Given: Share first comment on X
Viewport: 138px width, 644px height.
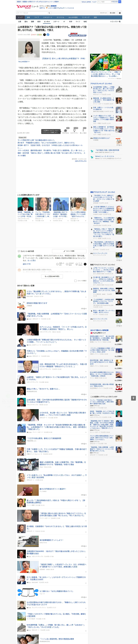Looking at the screenshot, I should 85,264.
